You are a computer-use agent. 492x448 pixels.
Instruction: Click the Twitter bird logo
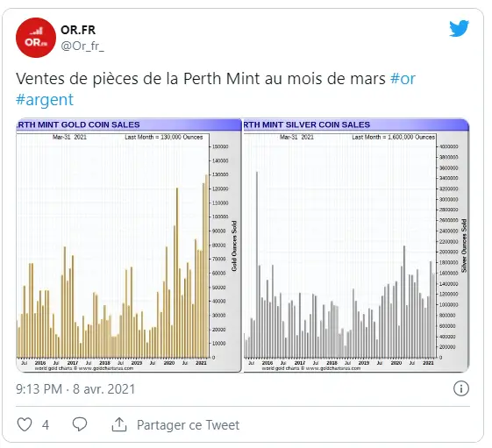tap(459, 29)
